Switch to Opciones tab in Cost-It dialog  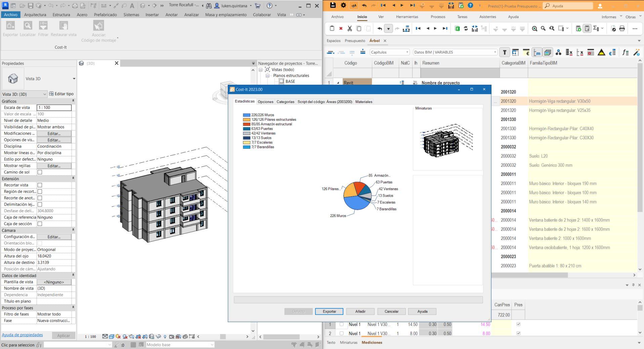tap(265, 102)
